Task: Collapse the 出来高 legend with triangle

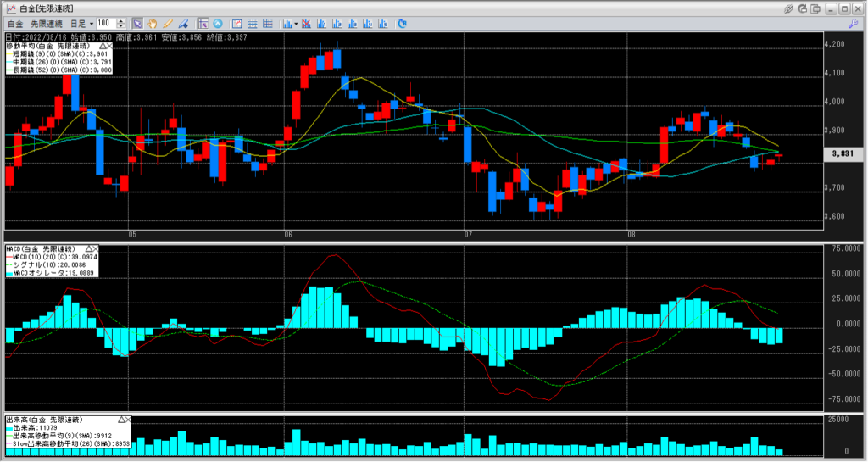Action: [x=122, y=420]
